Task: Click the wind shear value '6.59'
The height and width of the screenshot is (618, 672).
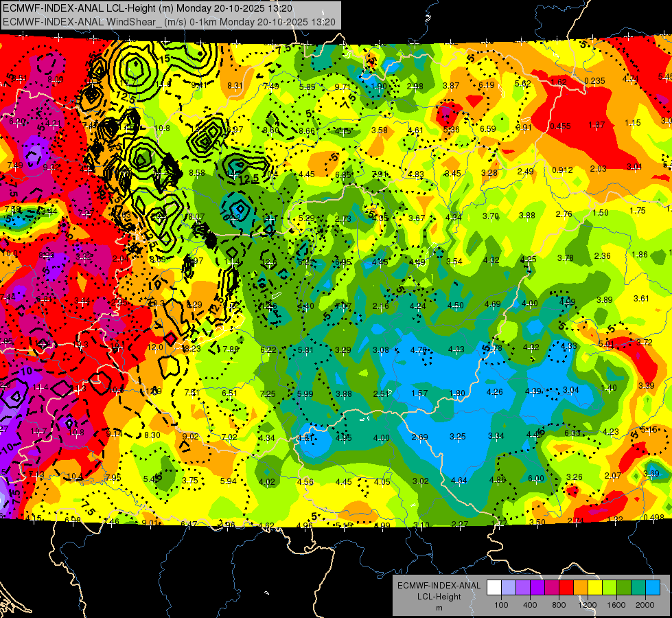Action: [x=488, y=128]
